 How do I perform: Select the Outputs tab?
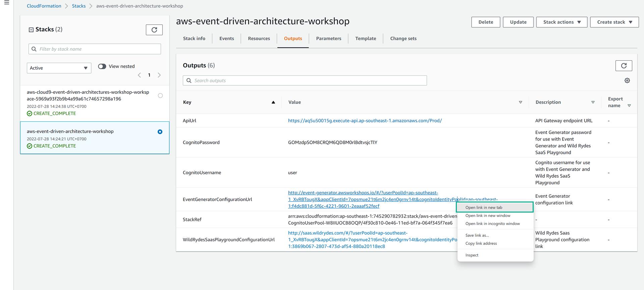(x=293, y=39)
